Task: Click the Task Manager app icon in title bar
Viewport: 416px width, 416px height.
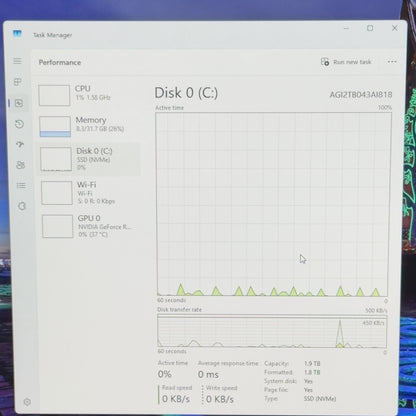Action: pos(17,34)
